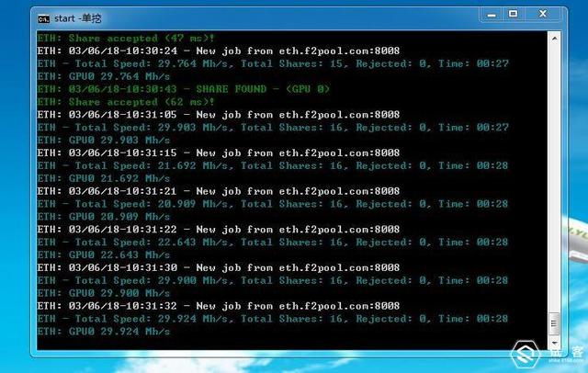The image size is (588, 373).
Task: Click the GPU0 29.924 Mh/s line
Action: [104, 331]
